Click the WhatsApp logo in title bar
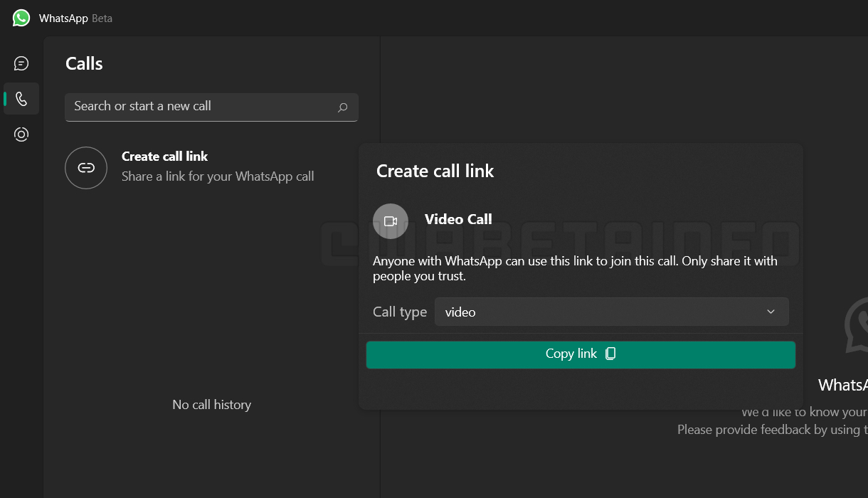 (x=21, y=18)
